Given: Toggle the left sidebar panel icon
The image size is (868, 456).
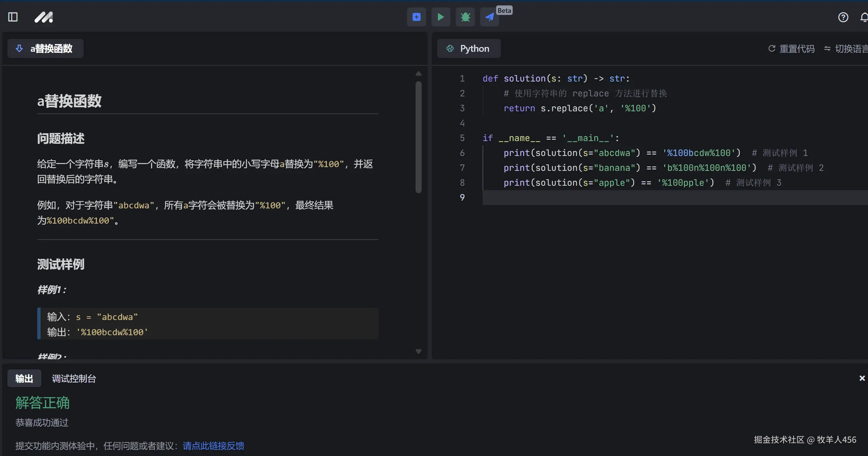Looking at the screenshot, I should [13, 17].
